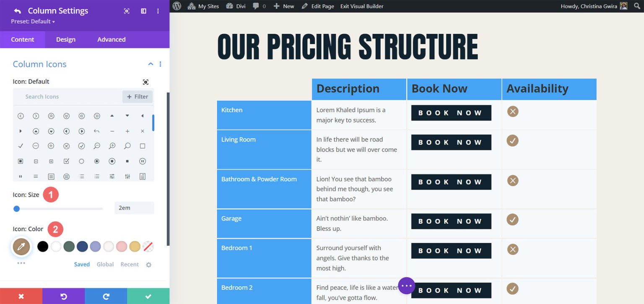The image size is (644, 304).
Task: Open the Column Icons options menu via three-dot icon
Action: tap(160, 64)
